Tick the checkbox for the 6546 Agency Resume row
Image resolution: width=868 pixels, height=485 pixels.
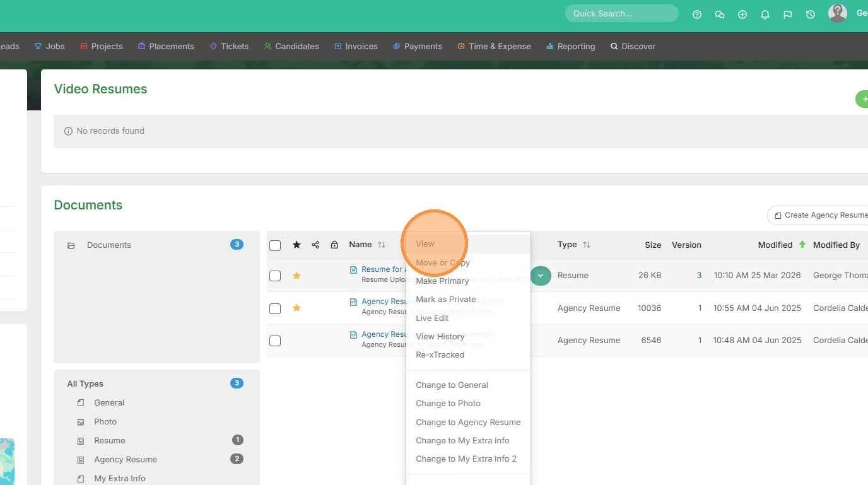point(275,341)
